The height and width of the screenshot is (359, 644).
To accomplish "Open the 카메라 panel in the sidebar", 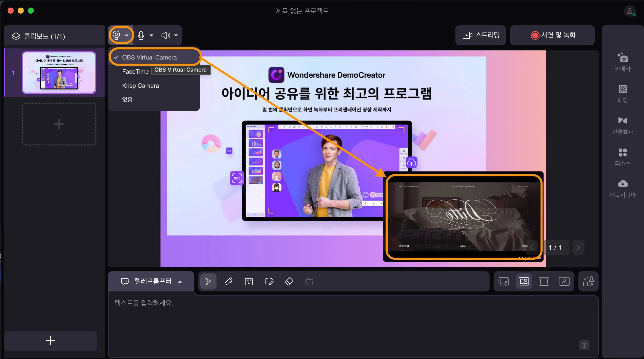I will coord(623,62).
